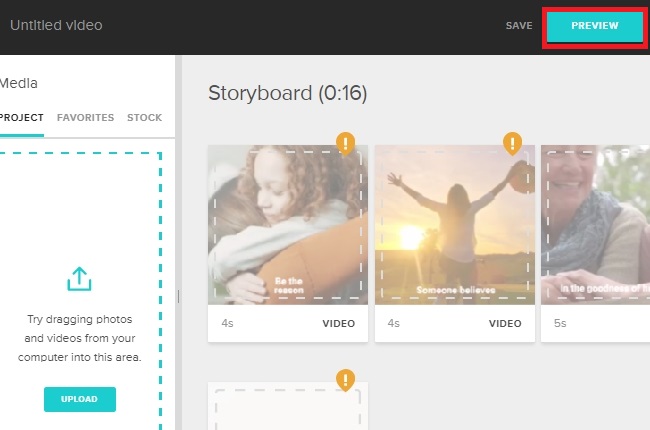The height and width of the screenshot is (430, 650).
Task: Click the VIDEO label under the sunset clip
Action: pos(505,324)
